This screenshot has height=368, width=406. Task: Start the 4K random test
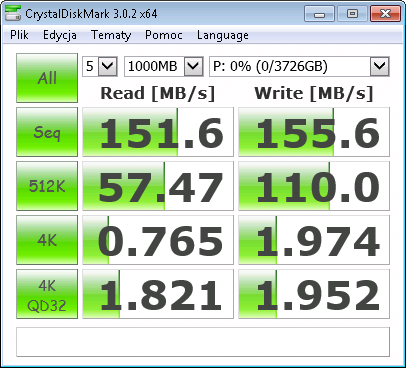coord(47,240)
